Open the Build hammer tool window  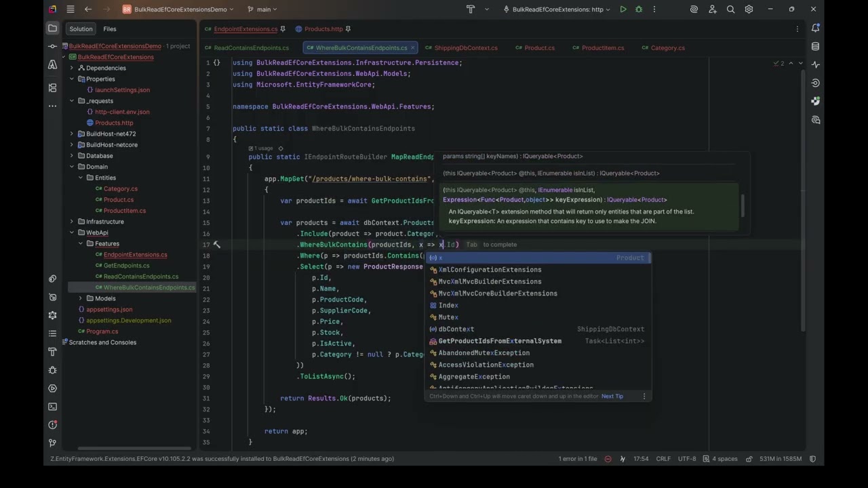[x=52, y=352]
